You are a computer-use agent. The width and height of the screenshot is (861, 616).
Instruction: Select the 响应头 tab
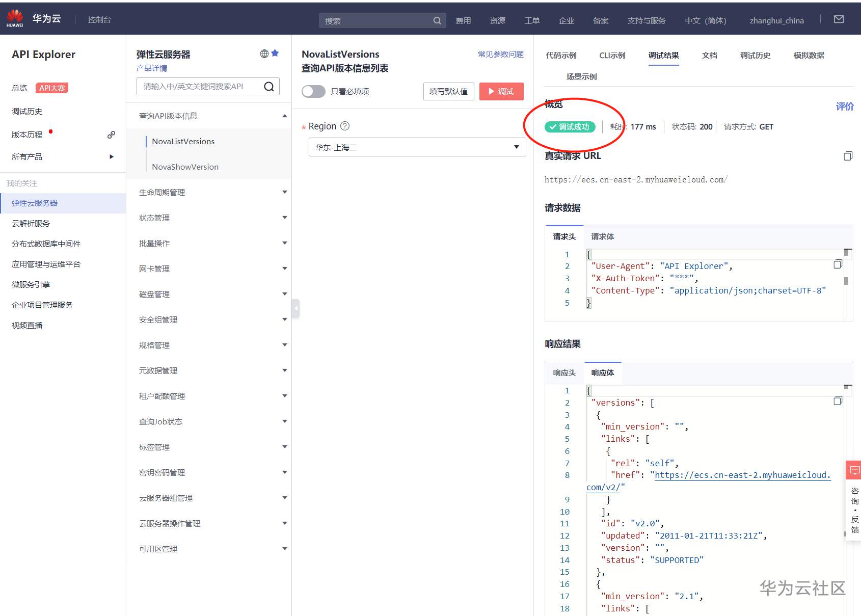point(564,373)
